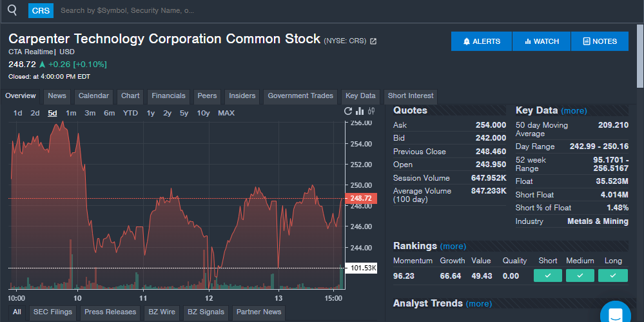Viewport: 644px width, 322px height.
Task: Select the 2y chart range
Action: (167, 113)
